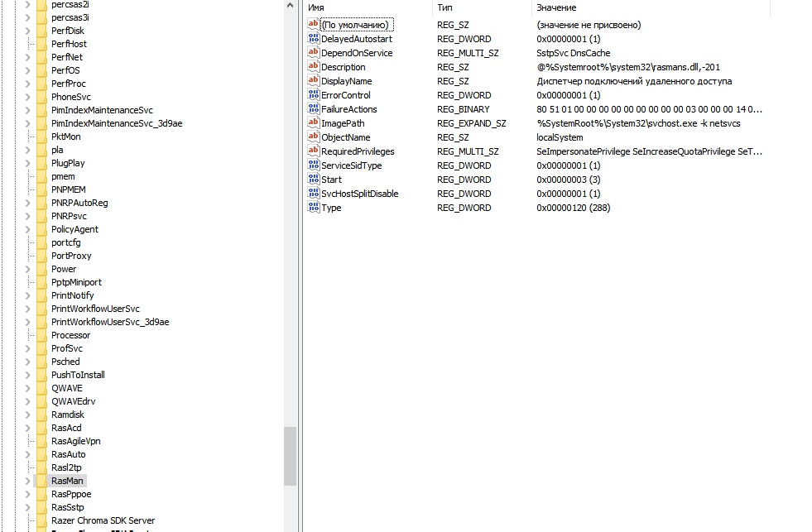
Task: Click the ImagePath string icon
Action: click(x=314, y=122)
